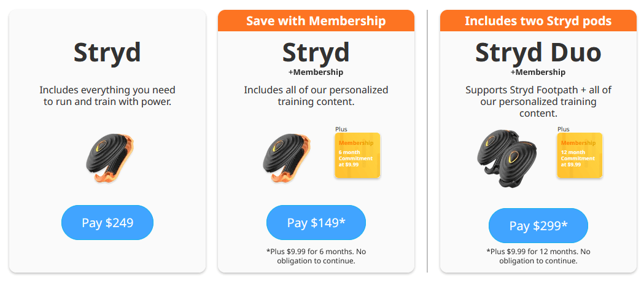The width and height of the screenshot is (644, 283).
Task: Click the two black Stryd Duo pods image
Action: pyautogui.click(x=507, y=157)
